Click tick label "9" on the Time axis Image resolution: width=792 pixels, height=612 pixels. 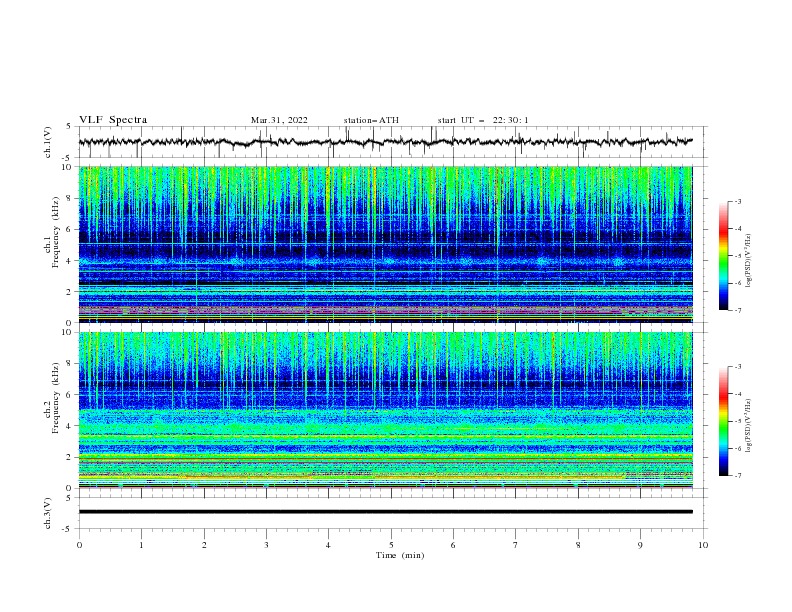click(x=640, y=545)
